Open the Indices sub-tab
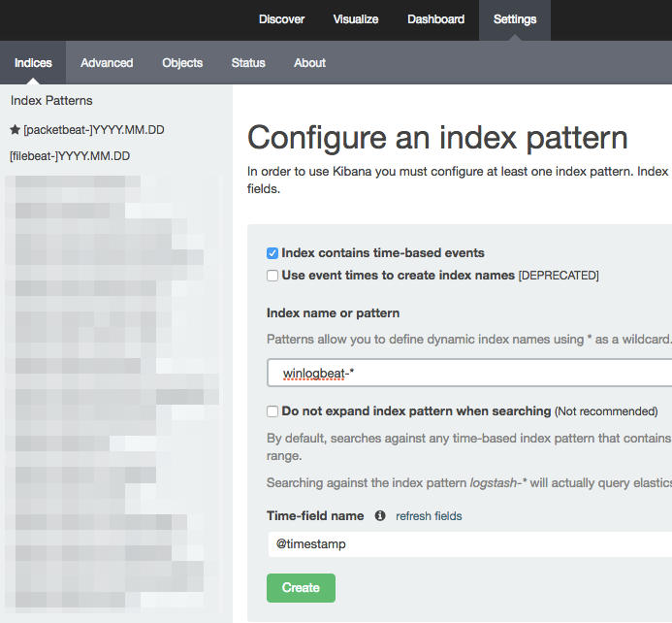This screenshot has width=672, height=623. coord(33,63)
